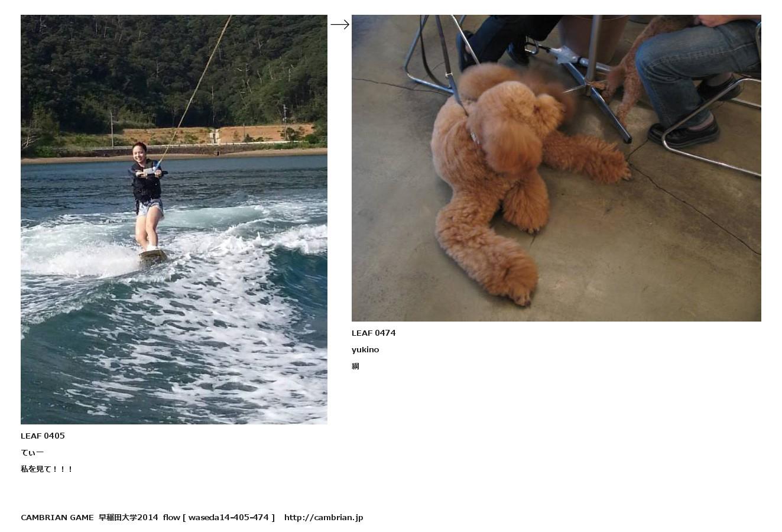Viewport: 782px width, 532px height.
Task: Click the arrow between the two photos
Action: [x=340, y=24]
